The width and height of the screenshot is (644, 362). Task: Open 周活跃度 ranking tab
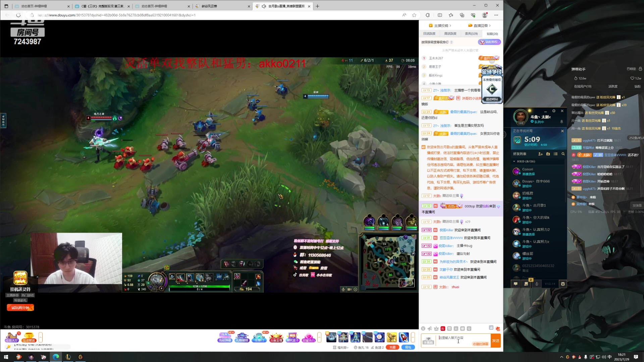pos(450,34)
